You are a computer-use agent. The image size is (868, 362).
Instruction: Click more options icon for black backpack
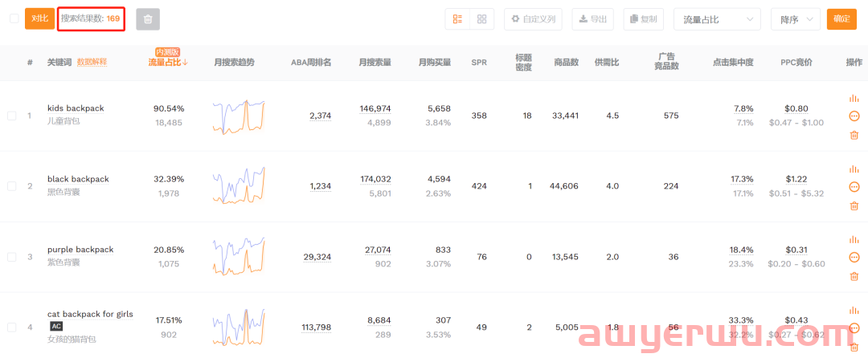click(x=854, y=187)
